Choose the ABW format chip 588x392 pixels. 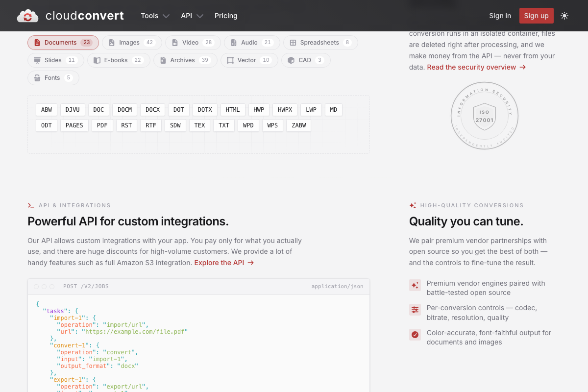47,110
